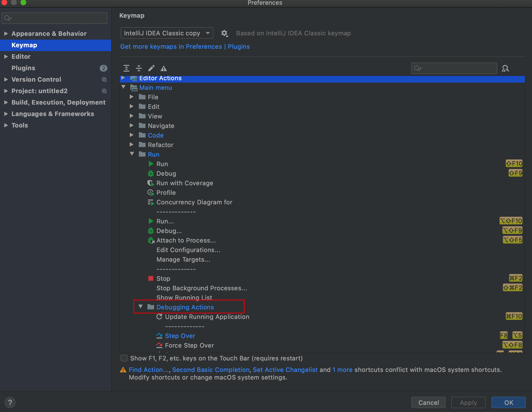
Task: Collapse the Debugging Actions folder
Action: (141, 306)
